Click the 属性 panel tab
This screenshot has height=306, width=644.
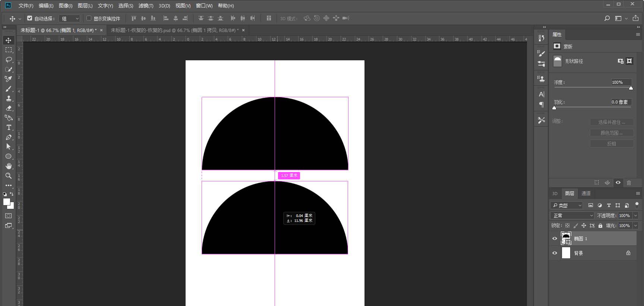pos(557,34)
